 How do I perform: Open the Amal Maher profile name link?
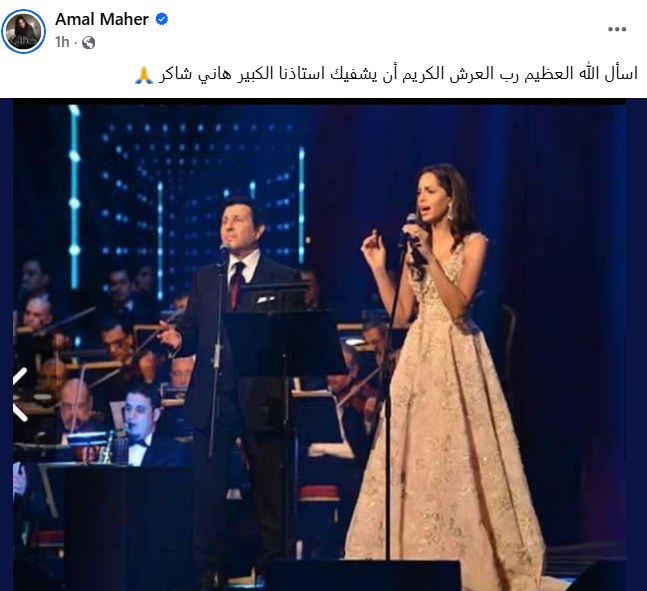click(x=102, y=19)
